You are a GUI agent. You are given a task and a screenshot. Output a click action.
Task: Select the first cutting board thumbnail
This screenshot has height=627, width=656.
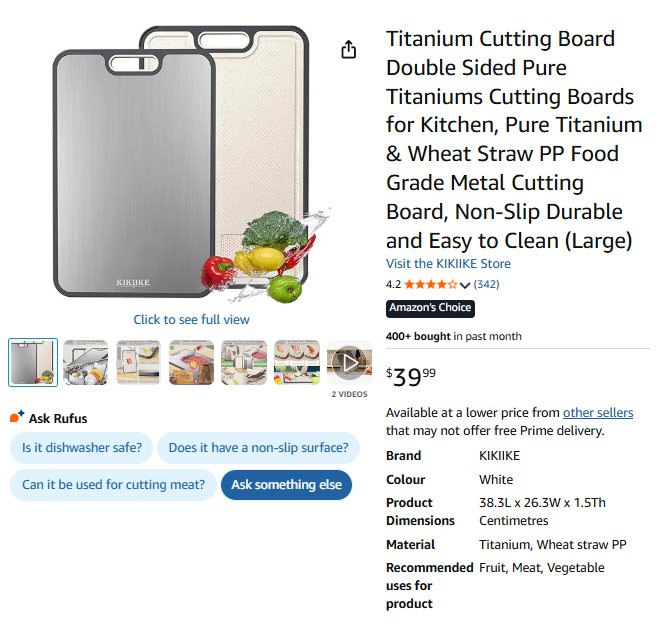coord(33,362)
